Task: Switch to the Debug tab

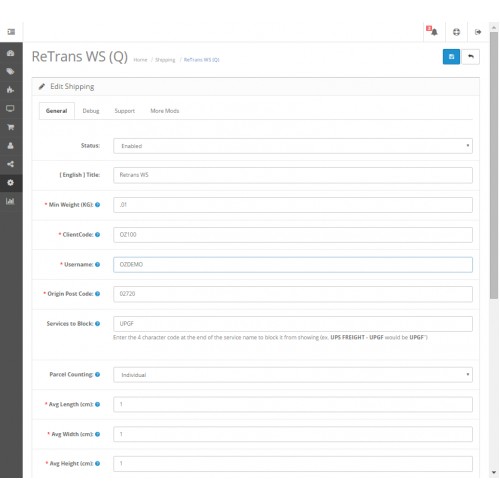Action: [91, 111]
